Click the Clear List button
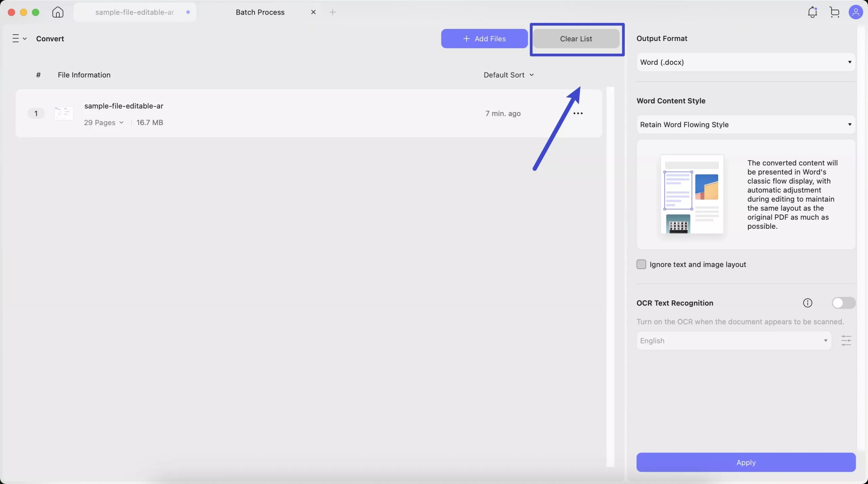 coord(576,38)
